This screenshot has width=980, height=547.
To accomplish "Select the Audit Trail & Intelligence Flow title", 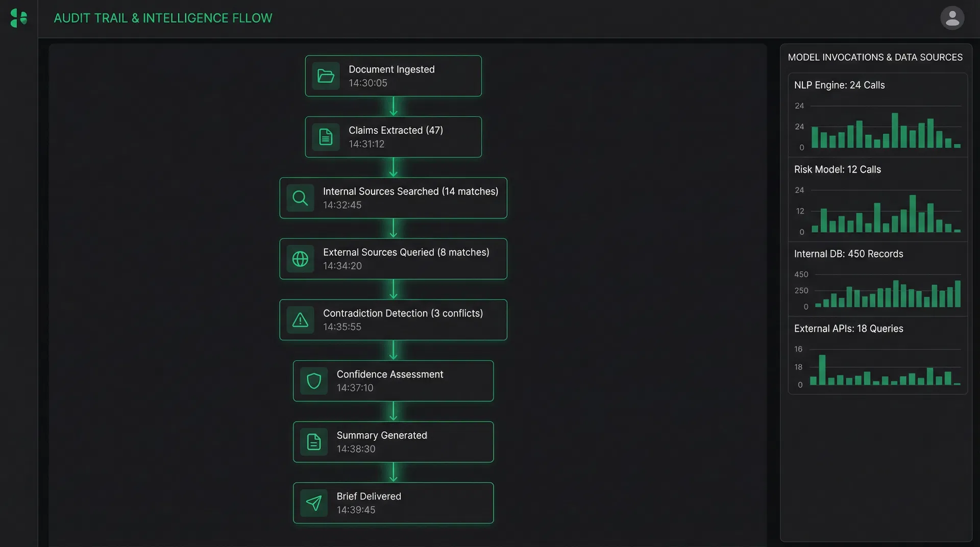I will click(x=163, y=17).
